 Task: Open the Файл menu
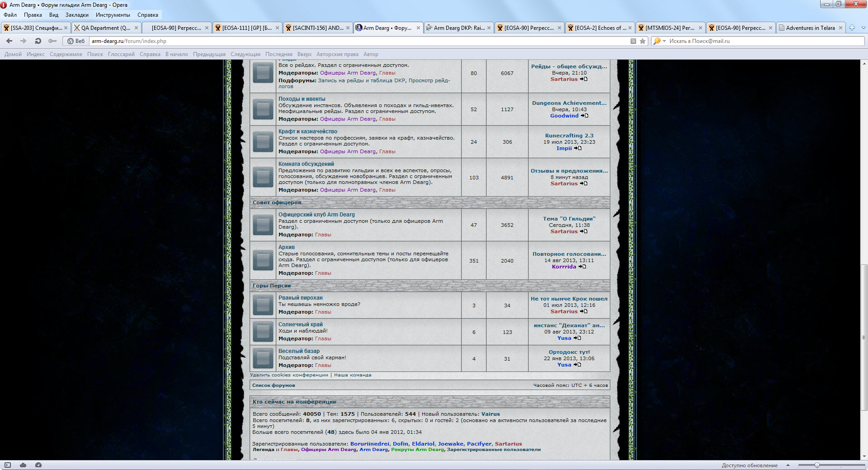coord(10,15)
